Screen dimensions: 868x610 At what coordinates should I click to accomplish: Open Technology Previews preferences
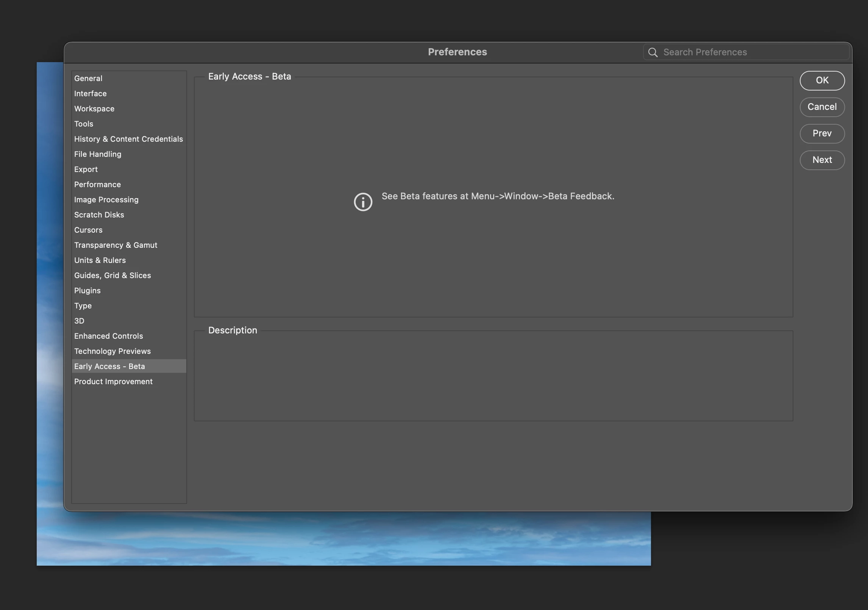pos(112,351)
